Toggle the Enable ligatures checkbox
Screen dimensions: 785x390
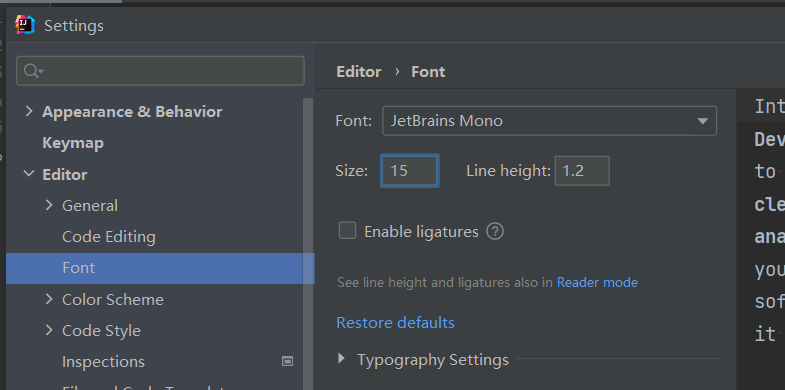pyautogui.click(x=347, y=231)
